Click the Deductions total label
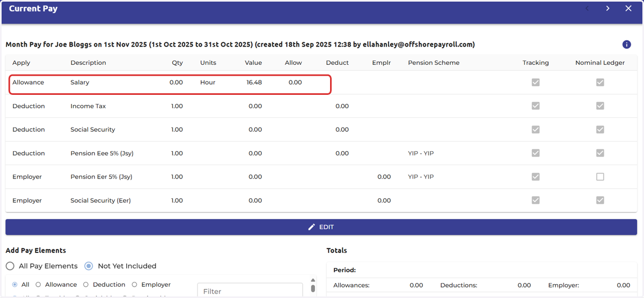The width and height of the screenshot is (644, 298). pos(459,285)
